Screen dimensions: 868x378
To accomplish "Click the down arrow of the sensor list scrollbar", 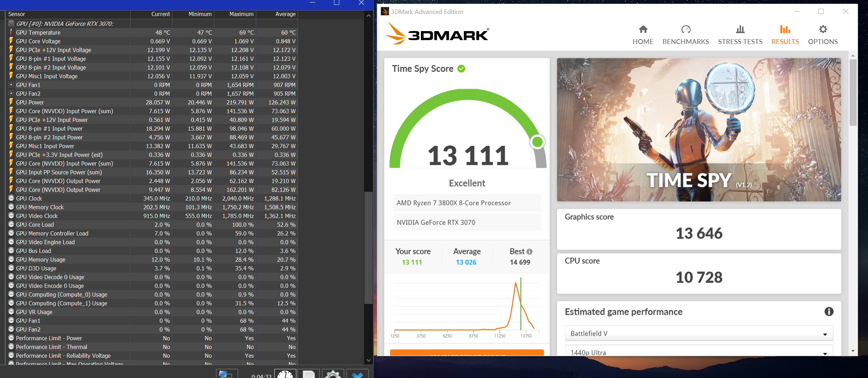I will [369, 360].
